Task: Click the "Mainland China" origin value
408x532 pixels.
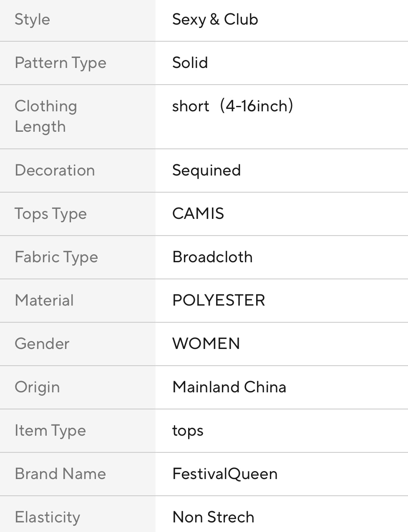Action: click(229, 387)
